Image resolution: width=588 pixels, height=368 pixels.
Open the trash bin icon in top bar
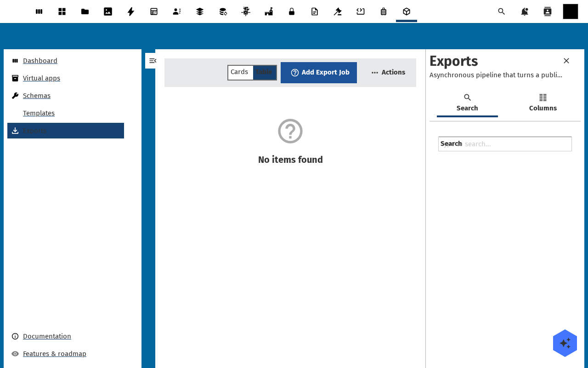pyautogui.click(x=384, y=11)
